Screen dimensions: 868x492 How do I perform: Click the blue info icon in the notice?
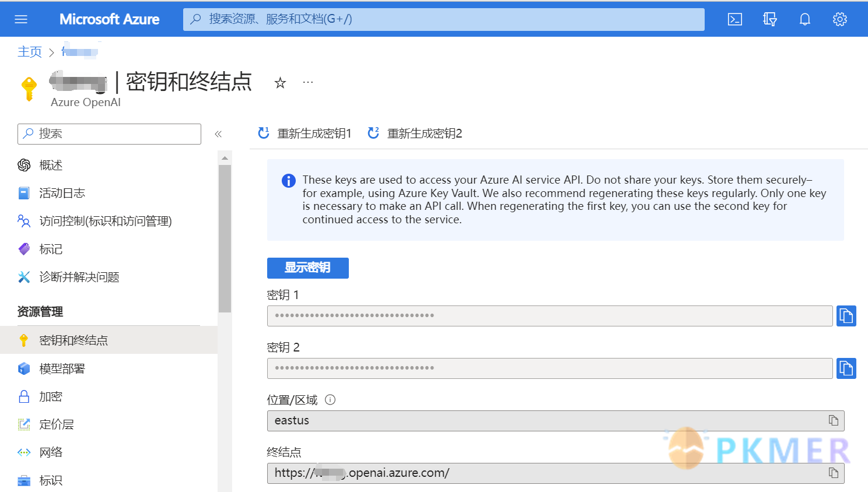[289, 181]
